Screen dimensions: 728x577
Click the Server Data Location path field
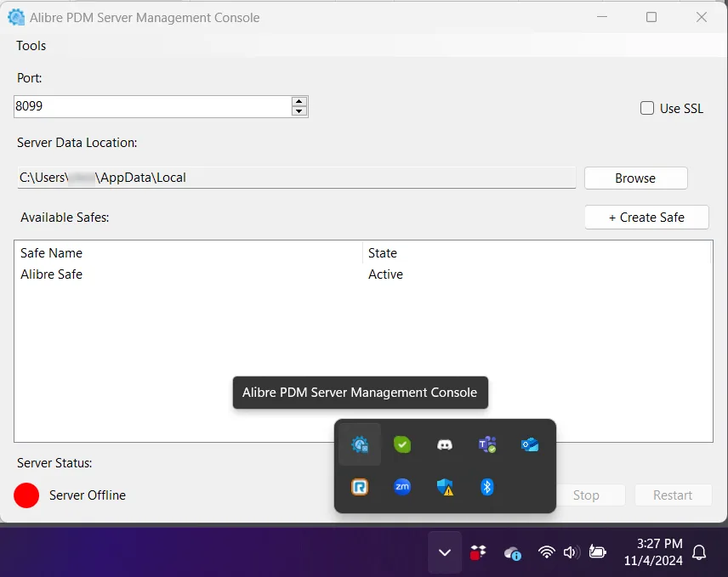[297, 178]
